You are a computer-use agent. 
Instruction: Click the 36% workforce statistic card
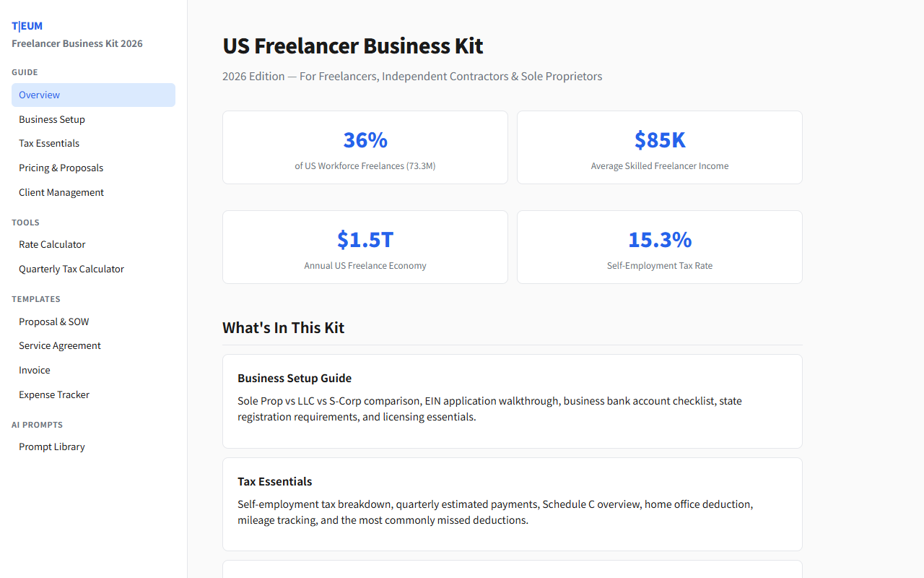(365, 147)
